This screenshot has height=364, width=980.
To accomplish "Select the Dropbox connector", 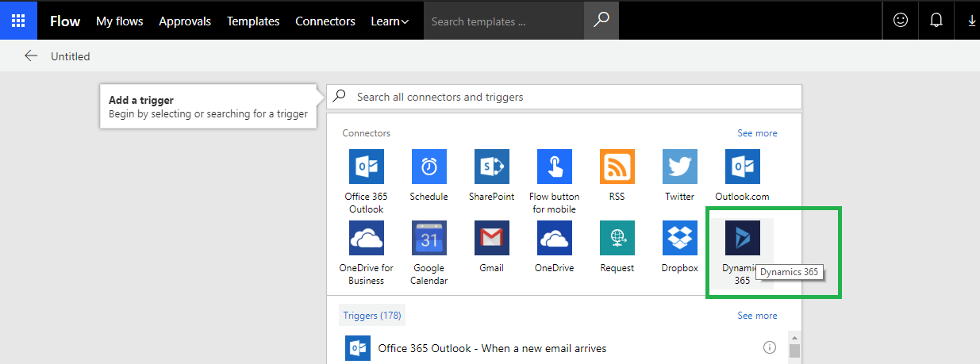I will (x=680, y=238).
